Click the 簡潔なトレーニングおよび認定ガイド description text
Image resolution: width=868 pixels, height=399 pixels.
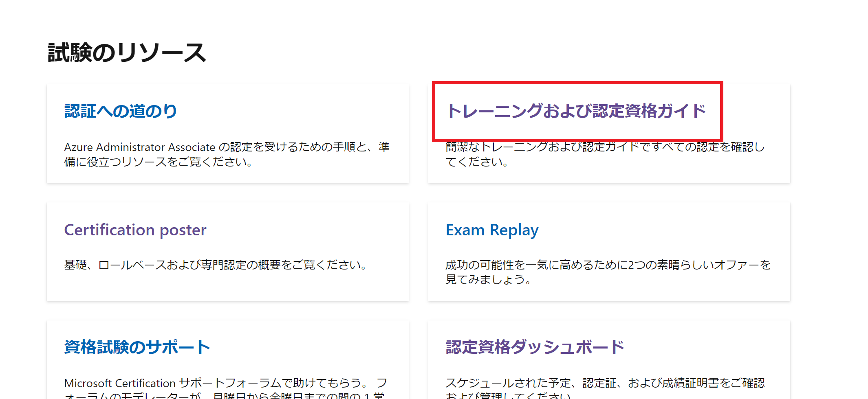[x=605, y=154]
